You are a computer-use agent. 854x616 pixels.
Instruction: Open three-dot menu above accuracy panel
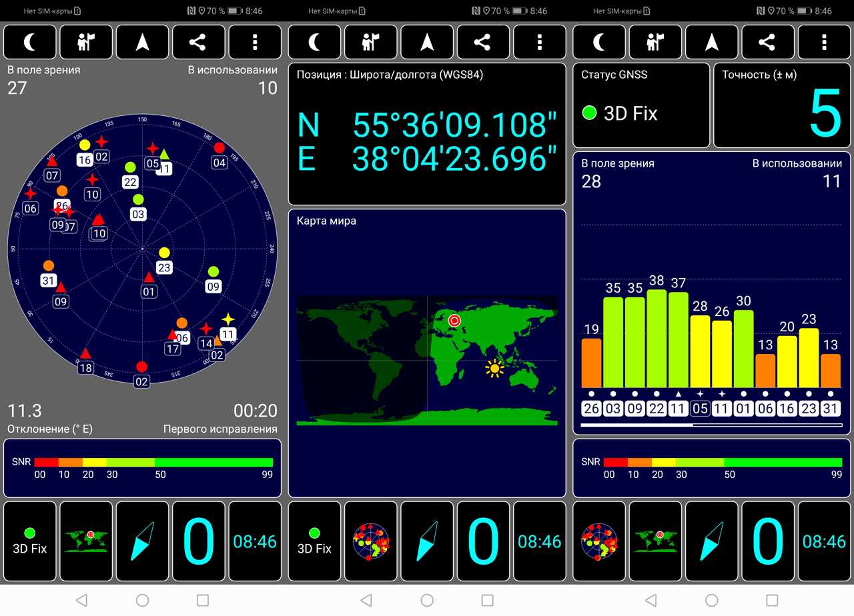tap(824, 42)
